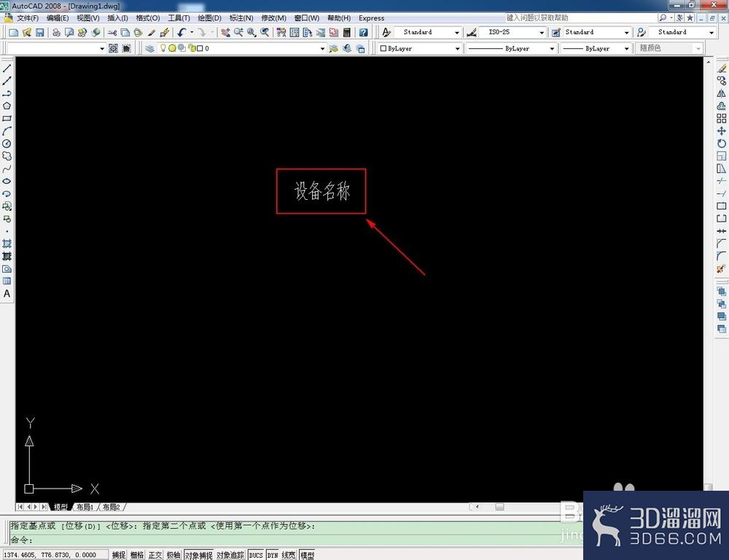Click the Mirror tool
This screenshot has height=560, width=729.
coord(722,93)
